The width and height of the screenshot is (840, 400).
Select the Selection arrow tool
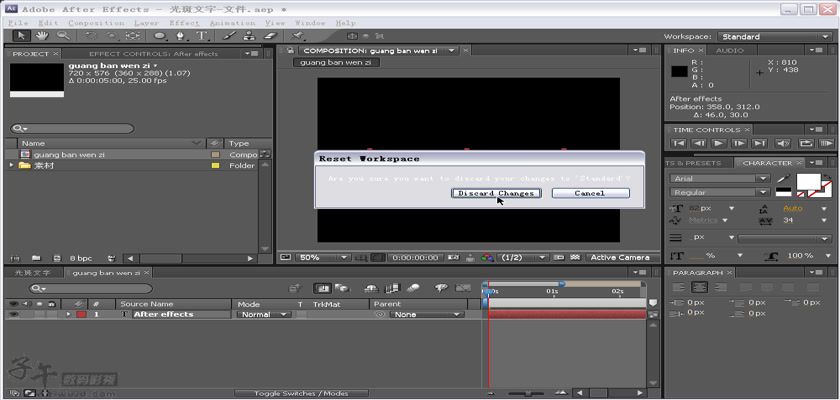[x=21, y=36]
